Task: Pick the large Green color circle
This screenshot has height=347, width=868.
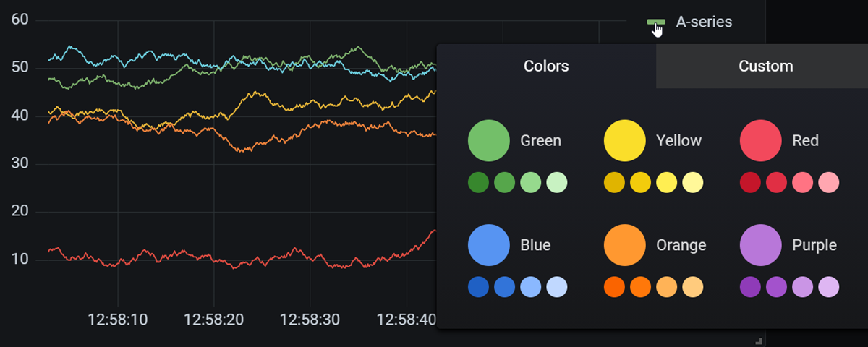Action: (488, 140)
